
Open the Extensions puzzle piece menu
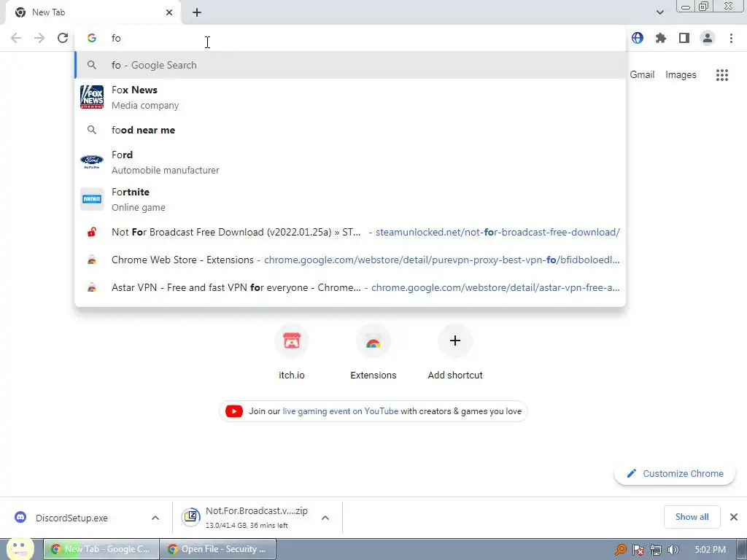tap(661, 38)
